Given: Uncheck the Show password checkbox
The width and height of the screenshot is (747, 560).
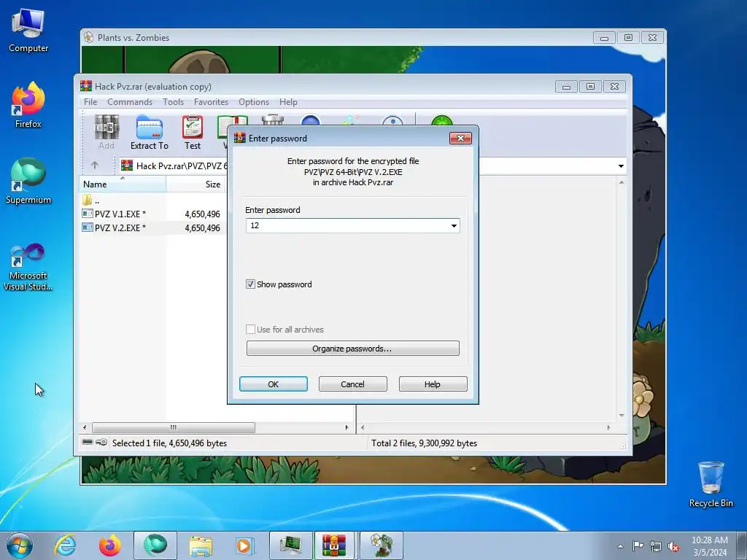Looking at the screenshot, I should point(250,284).
